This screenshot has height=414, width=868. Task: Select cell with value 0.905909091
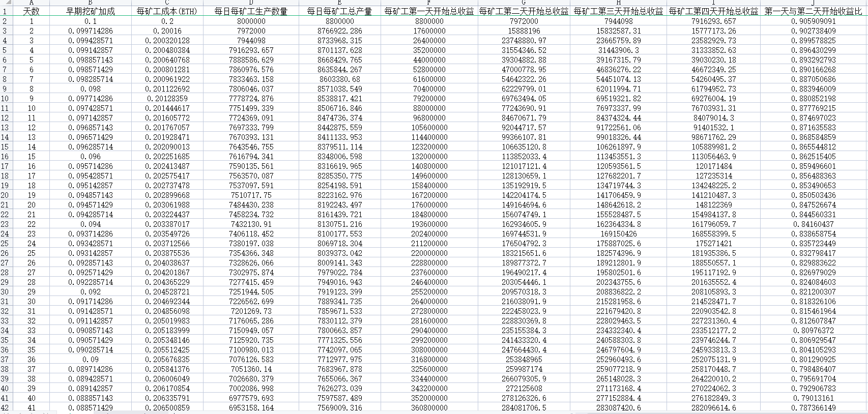coord(813,21)
